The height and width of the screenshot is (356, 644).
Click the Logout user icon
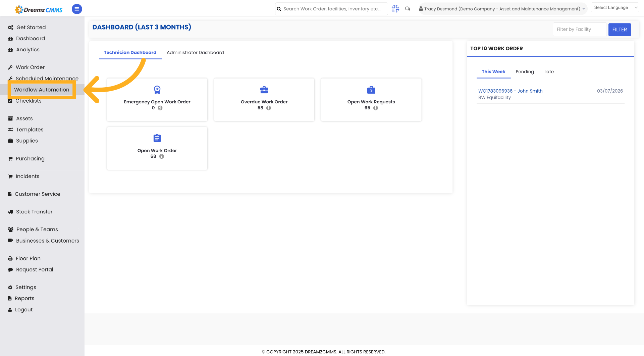coord(10,310)
